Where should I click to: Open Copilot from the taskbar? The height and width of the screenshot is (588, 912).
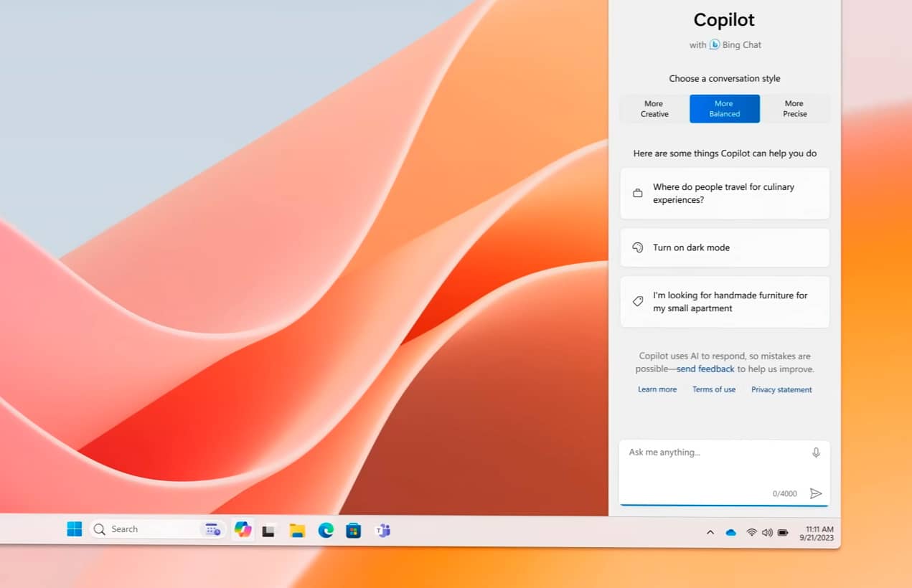coord(243,530)
